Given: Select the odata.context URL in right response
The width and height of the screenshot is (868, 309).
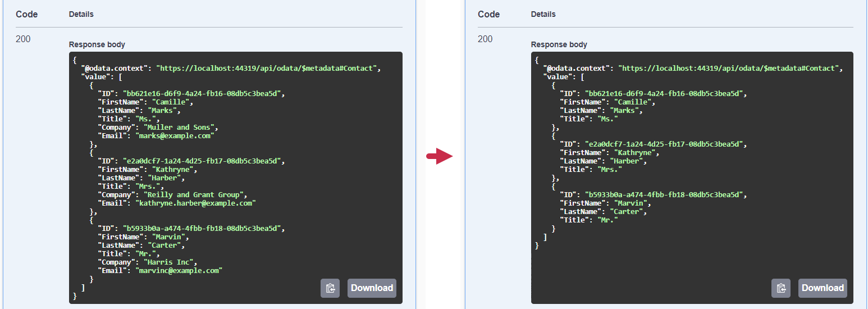Looking at the screenshot, I should pos(729,69).
